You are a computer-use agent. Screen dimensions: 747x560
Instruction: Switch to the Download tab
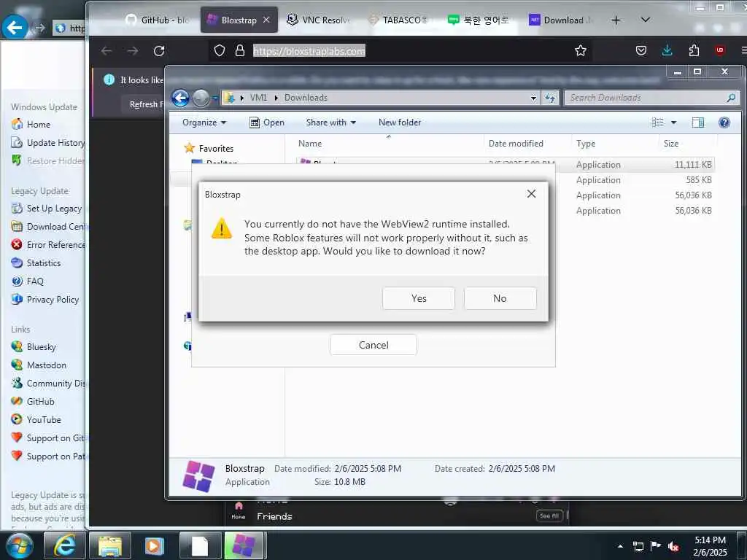[x=561, y=20]
